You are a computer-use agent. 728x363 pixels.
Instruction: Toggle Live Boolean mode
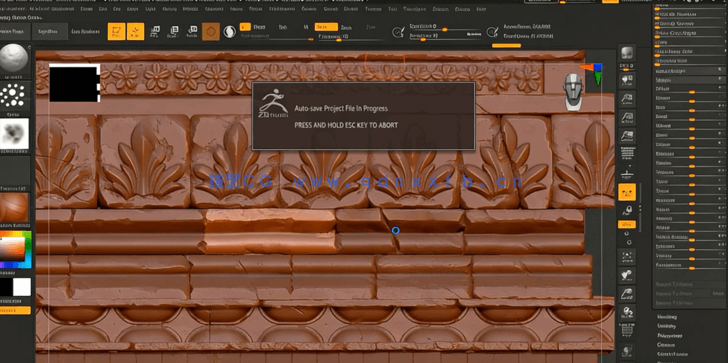(86, 32)
